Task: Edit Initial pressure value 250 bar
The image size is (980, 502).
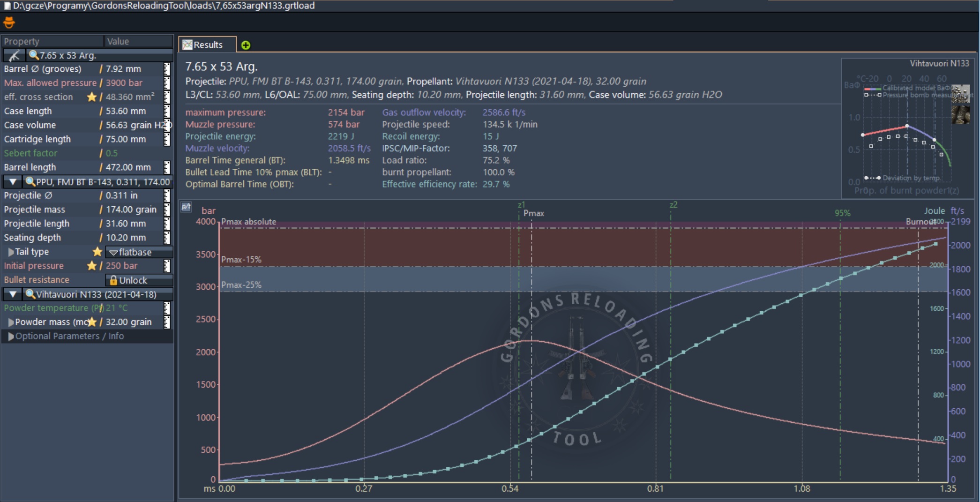Action: 121,266
